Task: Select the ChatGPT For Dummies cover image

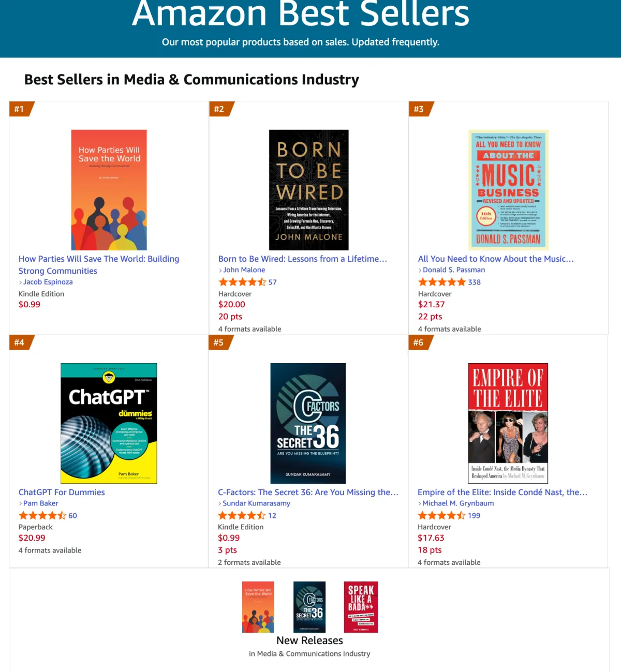Action: (x=109, y=423)
